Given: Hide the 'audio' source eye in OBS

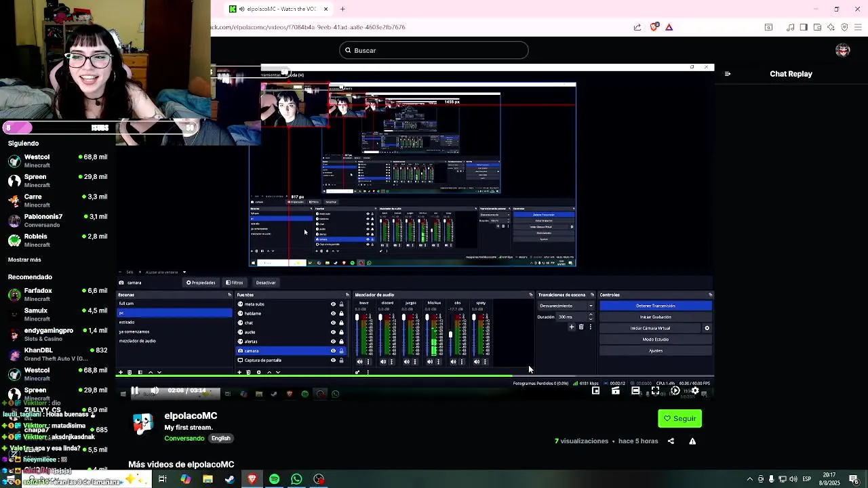Looking at the screenshot, I should [333, 332].
